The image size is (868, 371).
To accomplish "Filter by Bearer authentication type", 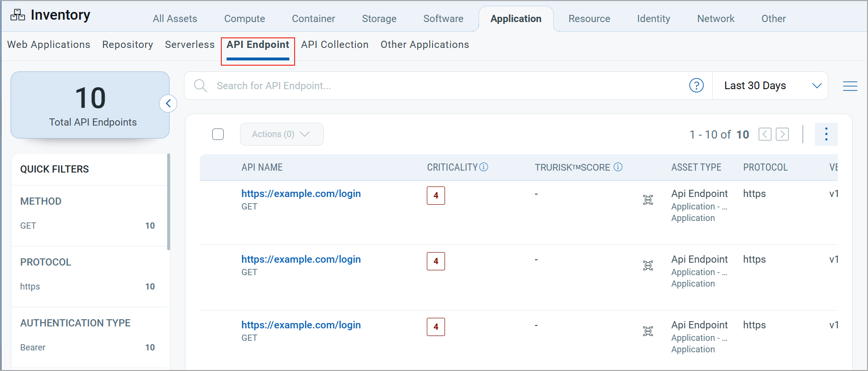I will tap(88, 348).
